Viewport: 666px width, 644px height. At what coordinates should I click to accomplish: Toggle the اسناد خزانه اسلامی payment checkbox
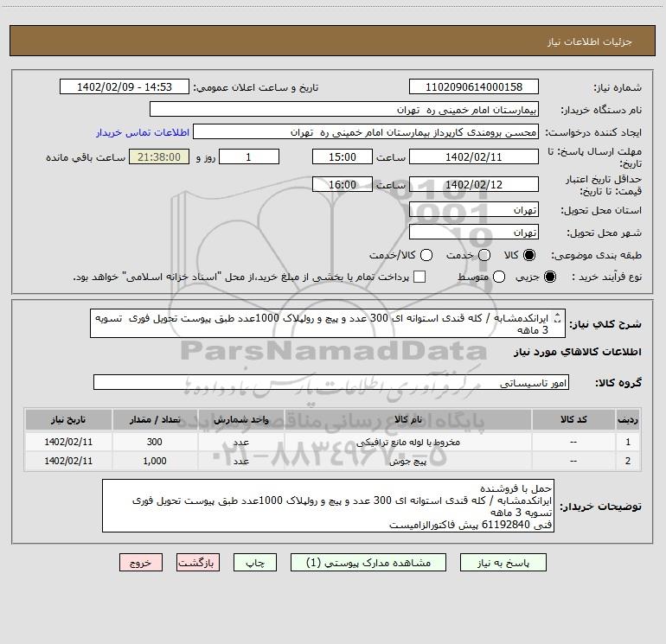coord(419,277)
